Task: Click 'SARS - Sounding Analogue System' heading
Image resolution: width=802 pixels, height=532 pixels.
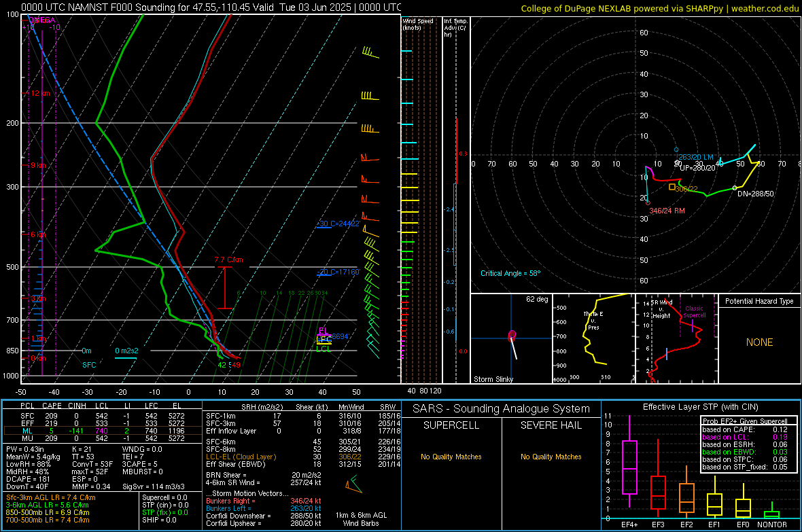Action: tap(501, 409)
